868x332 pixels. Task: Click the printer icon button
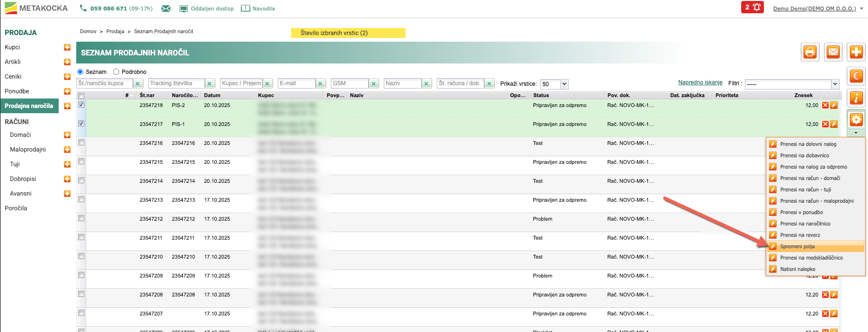tap(810, 52)
